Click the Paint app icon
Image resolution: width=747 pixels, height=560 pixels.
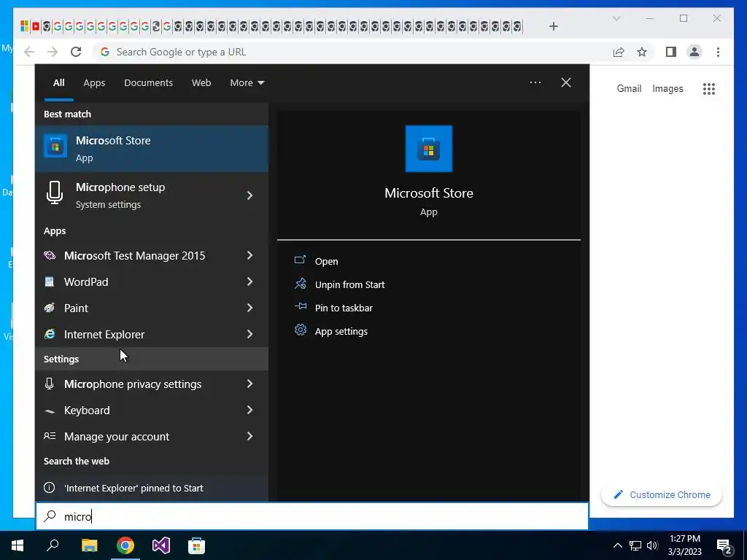point(50,308)
